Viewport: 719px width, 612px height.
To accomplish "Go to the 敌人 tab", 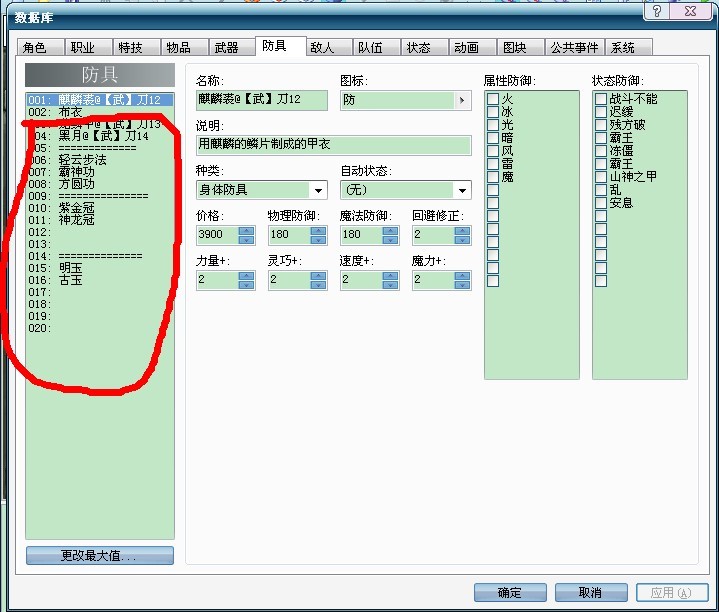I will tap(329, 47).
